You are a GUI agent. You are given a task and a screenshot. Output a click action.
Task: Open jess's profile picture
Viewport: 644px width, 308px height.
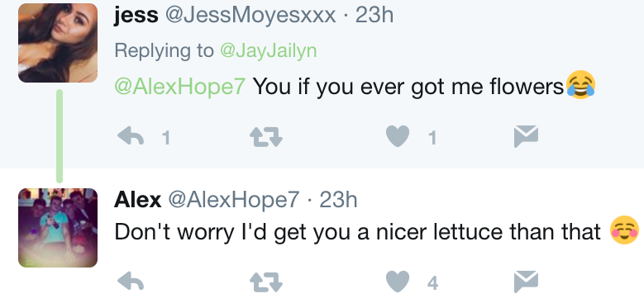58,43
